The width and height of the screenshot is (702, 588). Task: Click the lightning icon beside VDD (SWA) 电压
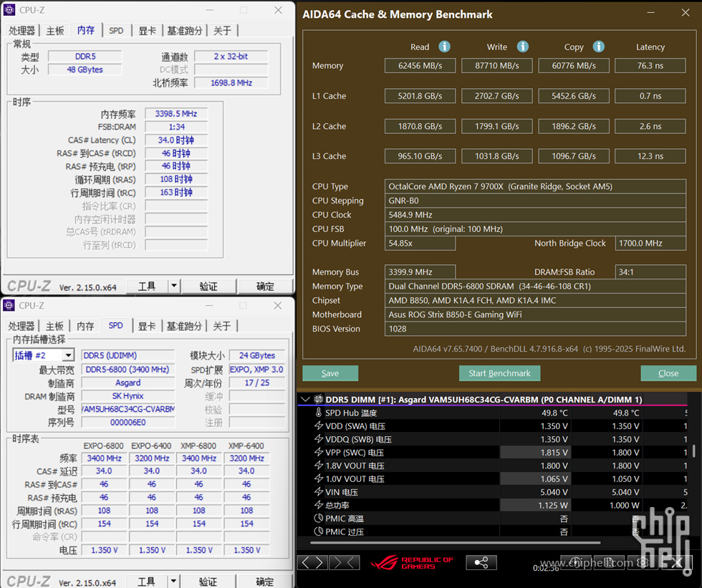pos(318,425)
